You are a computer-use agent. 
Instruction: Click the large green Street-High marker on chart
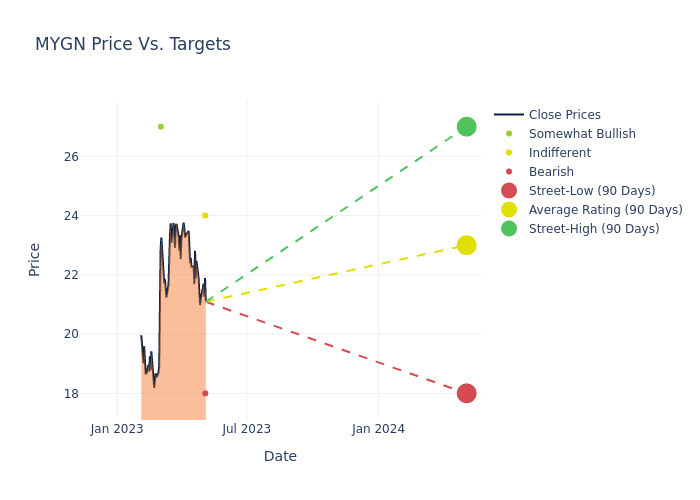(466, 126)
